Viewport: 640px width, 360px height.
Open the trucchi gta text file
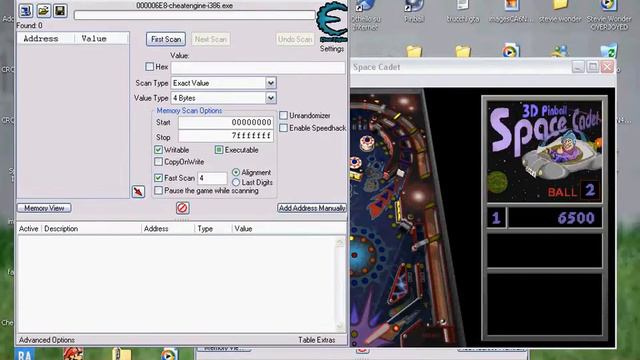coord(462,11)
